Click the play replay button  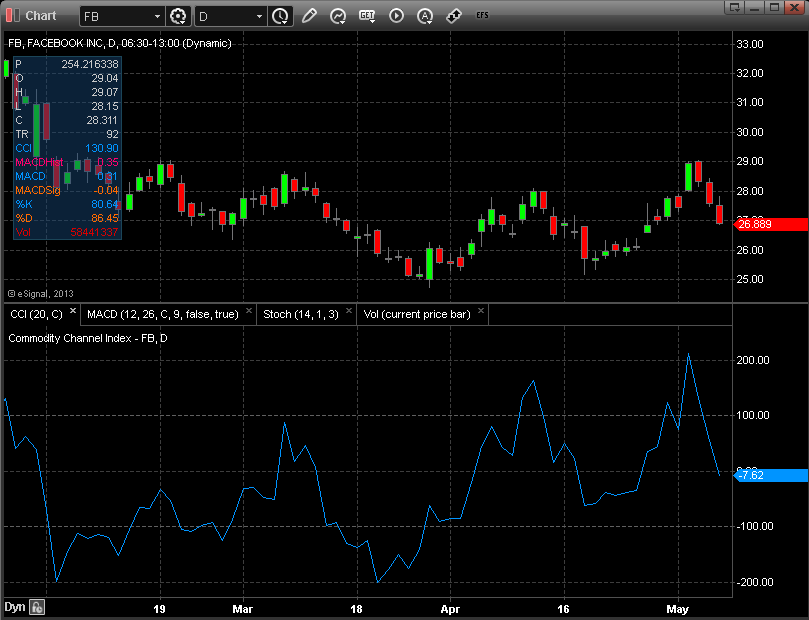click(x=396, y=16)
